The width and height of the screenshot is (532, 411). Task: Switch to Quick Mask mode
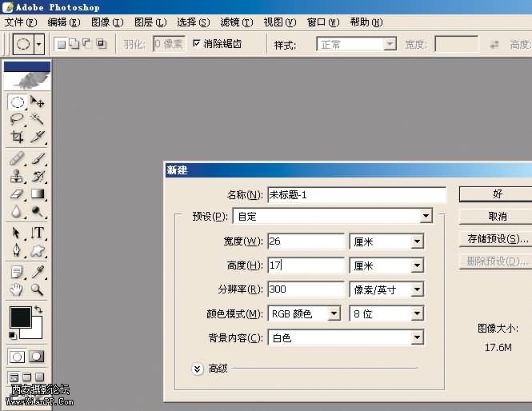[x=36, y=357]
